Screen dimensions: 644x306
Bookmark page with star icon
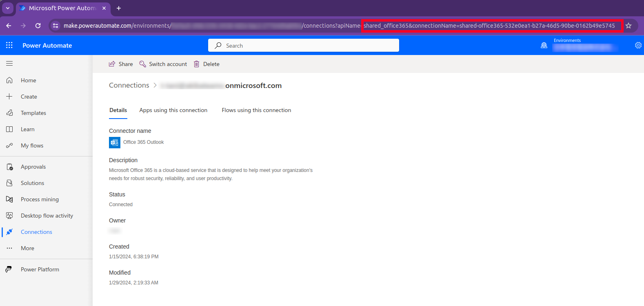point(628,26)
